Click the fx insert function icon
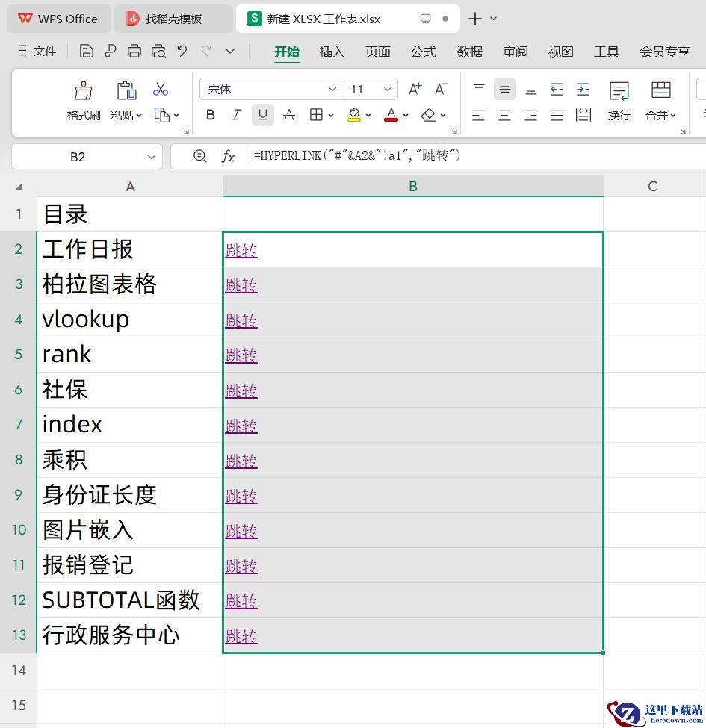The height and width of the screenshot is (728, 706). pos(228,156)
